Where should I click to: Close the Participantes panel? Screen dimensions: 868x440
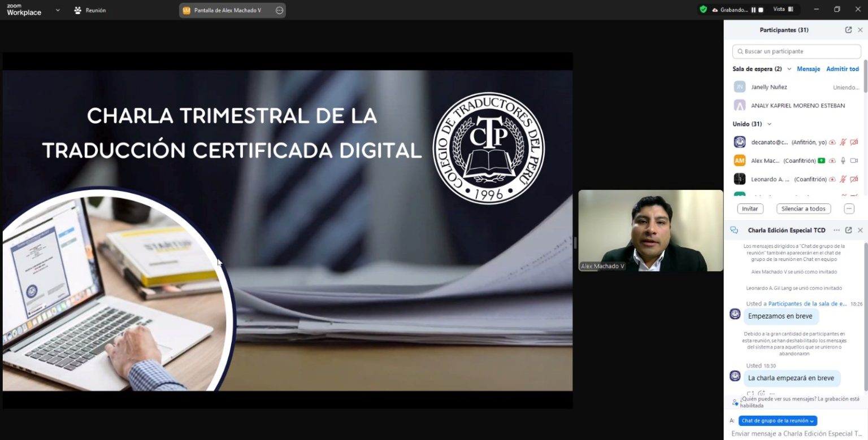pos(860,30)
